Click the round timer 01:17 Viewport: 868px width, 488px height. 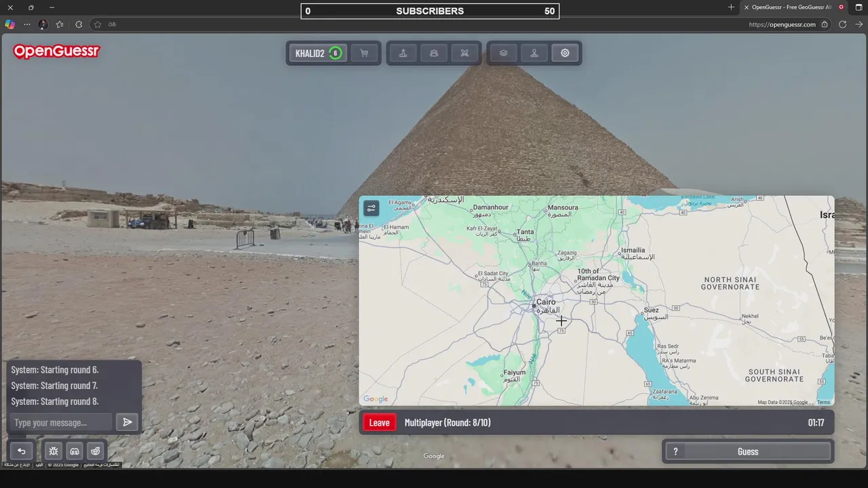click(816, 422)
